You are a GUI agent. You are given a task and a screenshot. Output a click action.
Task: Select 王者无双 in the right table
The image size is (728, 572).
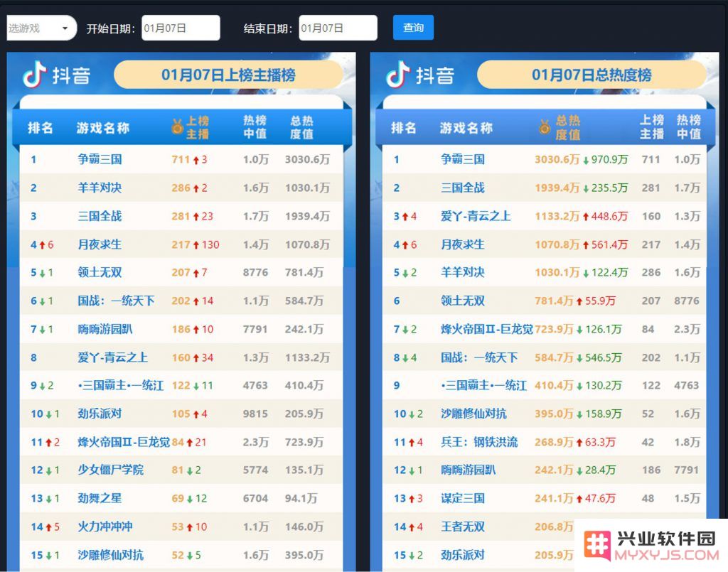pyautogui.click(x=463, y=527)
